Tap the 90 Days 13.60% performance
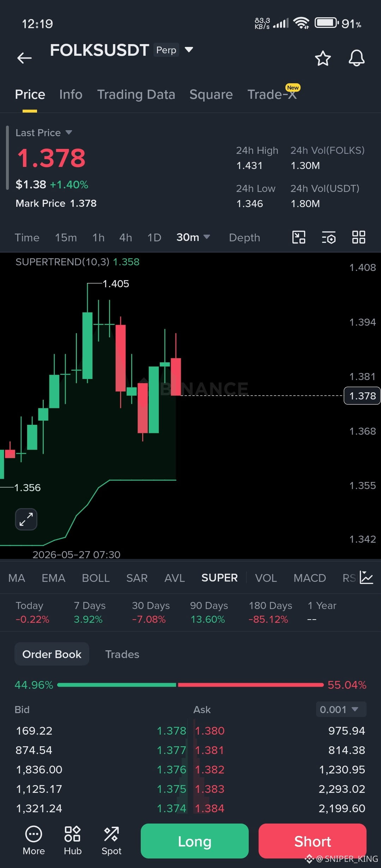Image resolution: width=381 pixels, height=868 pixels. pyautogui.click(x=209, y=612)
